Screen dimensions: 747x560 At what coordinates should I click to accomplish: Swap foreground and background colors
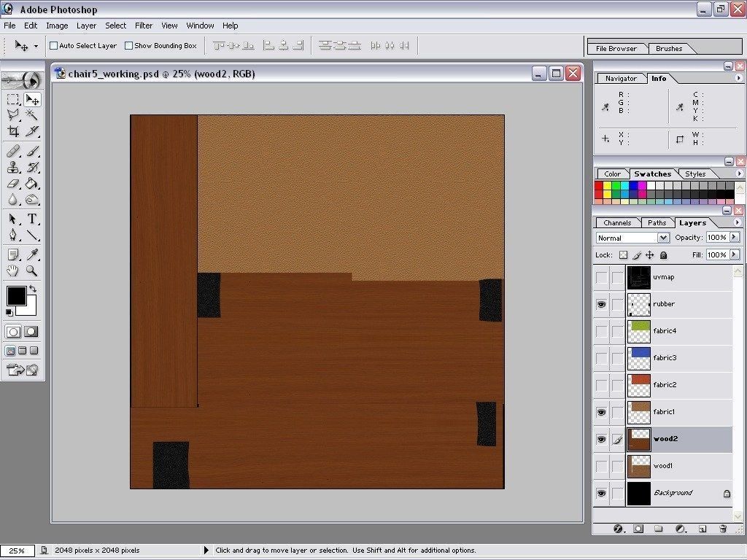coord(32,289)
